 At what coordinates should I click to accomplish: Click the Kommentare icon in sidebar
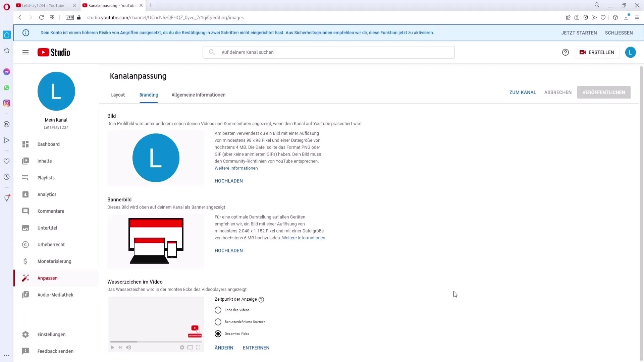25,211
